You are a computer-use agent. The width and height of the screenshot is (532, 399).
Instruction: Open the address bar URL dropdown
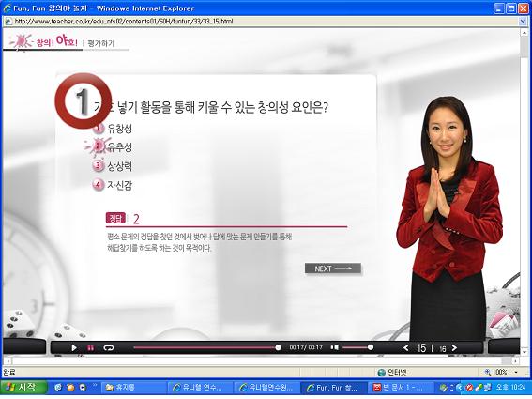click(x=523, y=21)
